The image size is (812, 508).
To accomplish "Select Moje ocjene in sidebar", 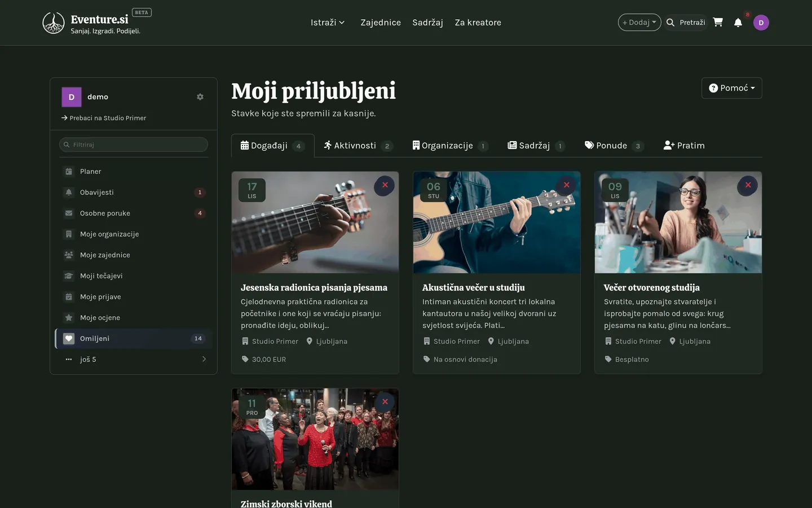I will [x=134, y=318].
